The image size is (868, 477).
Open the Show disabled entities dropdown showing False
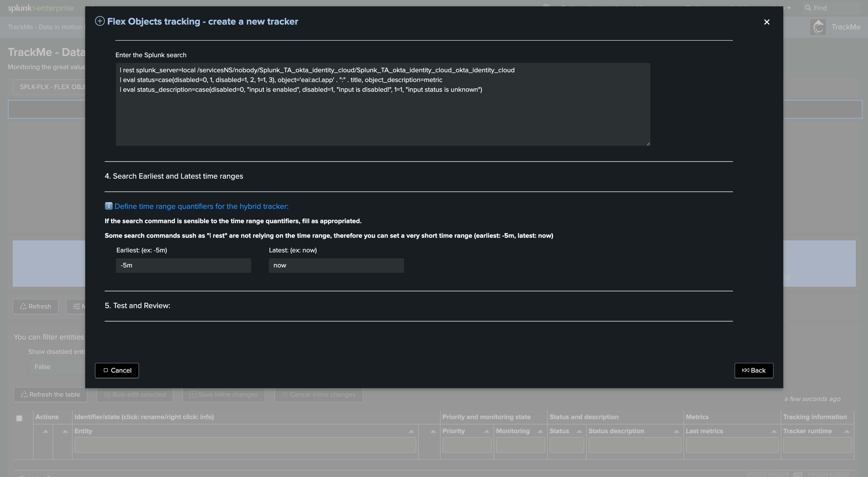[57, 367]
